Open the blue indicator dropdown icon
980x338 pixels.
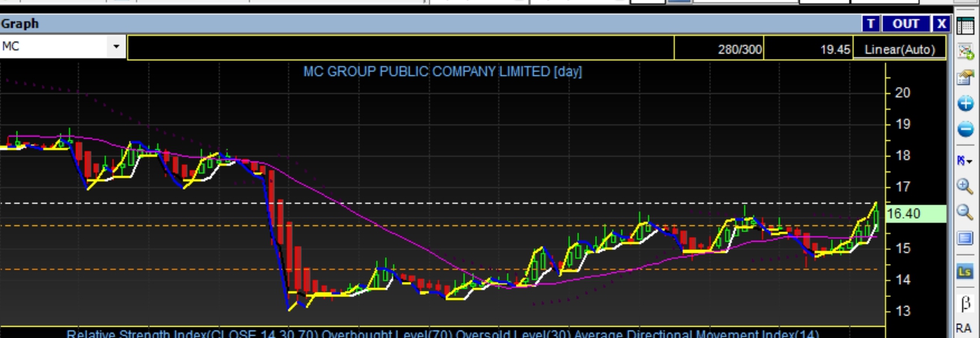[x=965, y=160]
